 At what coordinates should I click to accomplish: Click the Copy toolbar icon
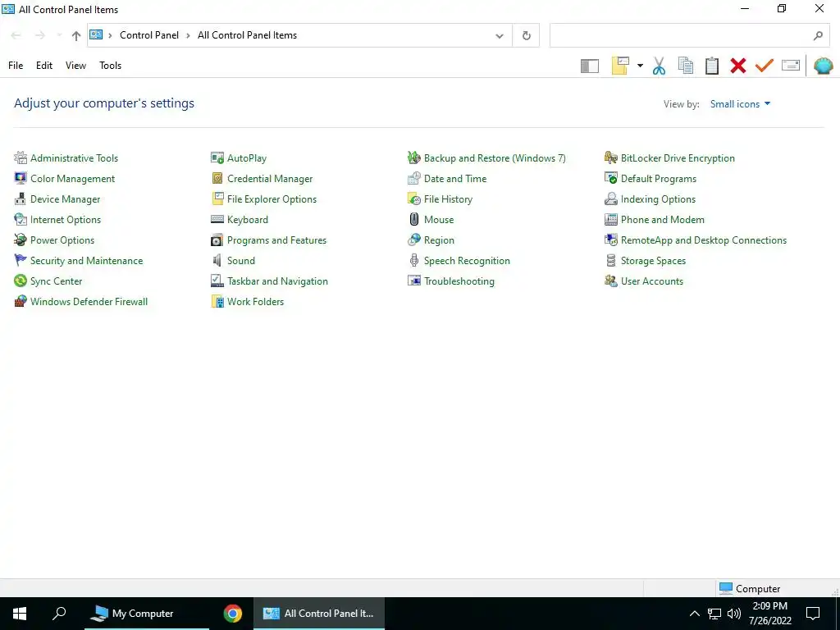(x=685, y=66)
